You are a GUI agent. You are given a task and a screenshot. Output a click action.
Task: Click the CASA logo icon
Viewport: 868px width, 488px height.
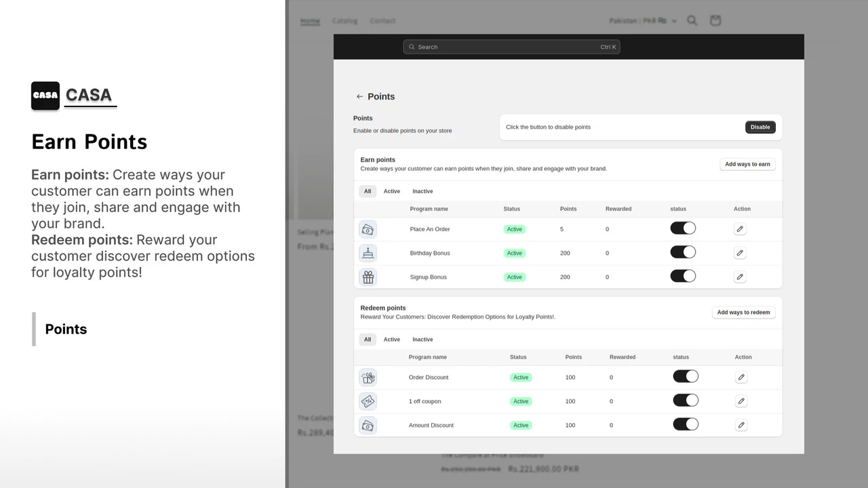pos(45,96)
